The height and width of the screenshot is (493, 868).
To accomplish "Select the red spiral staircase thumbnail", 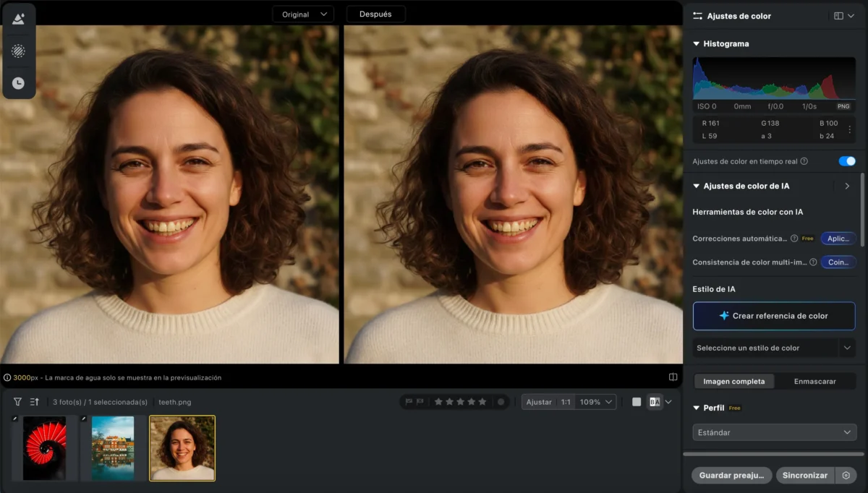I will 44,448.
